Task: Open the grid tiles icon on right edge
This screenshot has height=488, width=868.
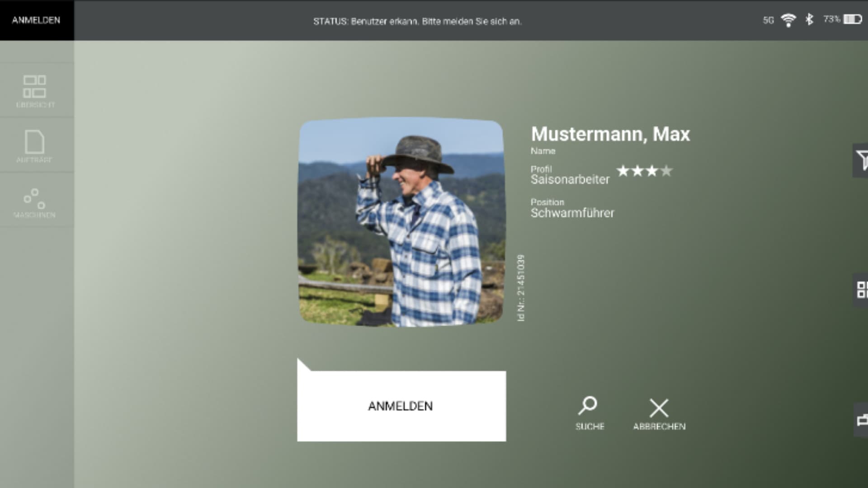Action: [861, 290]
